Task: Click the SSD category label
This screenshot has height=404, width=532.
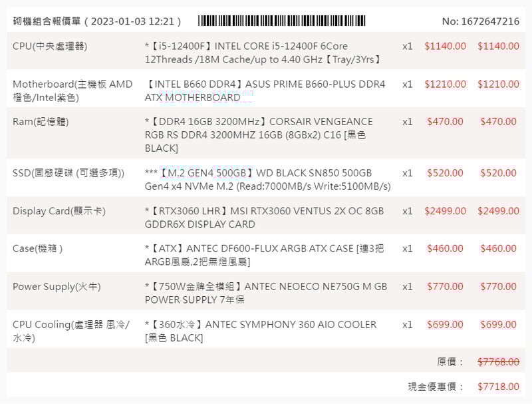Action: click(68, 173)
